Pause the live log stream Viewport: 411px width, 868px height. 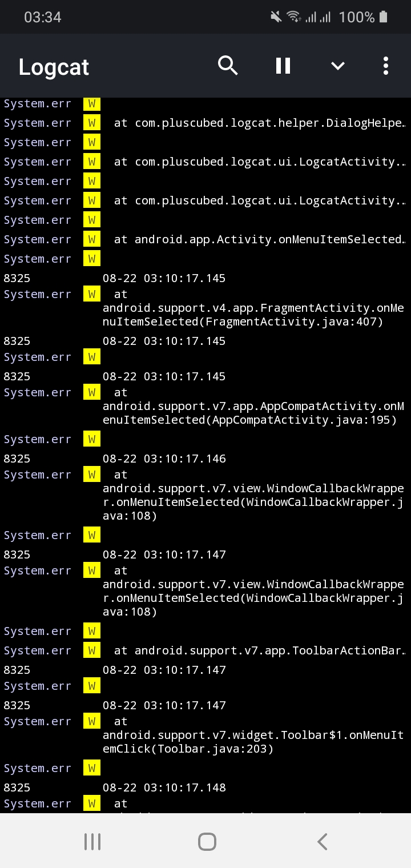click(x=283, y=66)
